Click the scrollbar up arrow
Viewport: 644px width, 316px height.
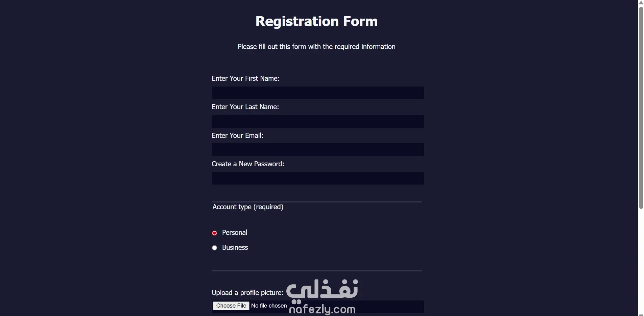point(641,3)
